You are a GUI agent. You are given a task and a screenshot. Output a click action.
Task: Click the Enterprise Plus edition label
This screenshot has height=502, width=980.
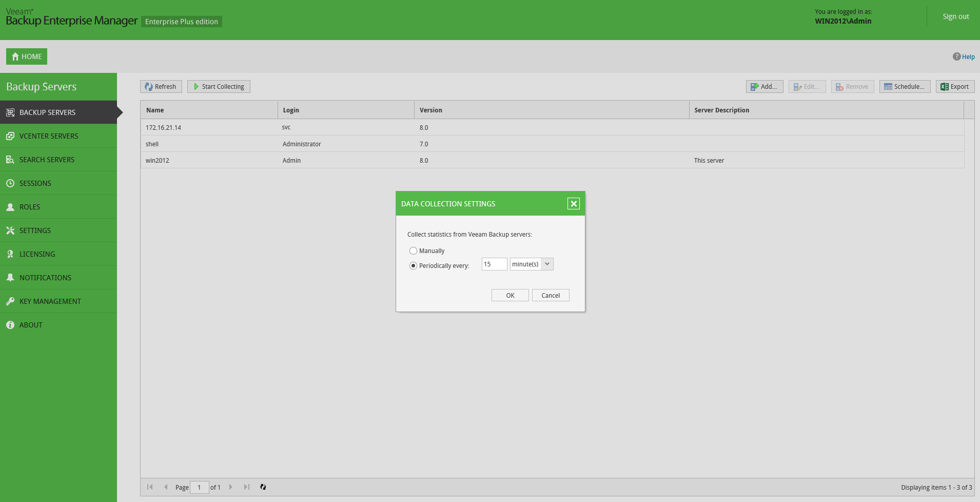point(182,22)
